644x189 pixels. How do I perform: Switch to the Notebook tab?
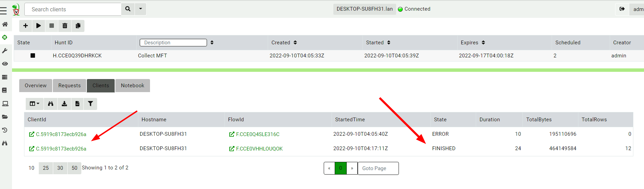pos(133,86)
